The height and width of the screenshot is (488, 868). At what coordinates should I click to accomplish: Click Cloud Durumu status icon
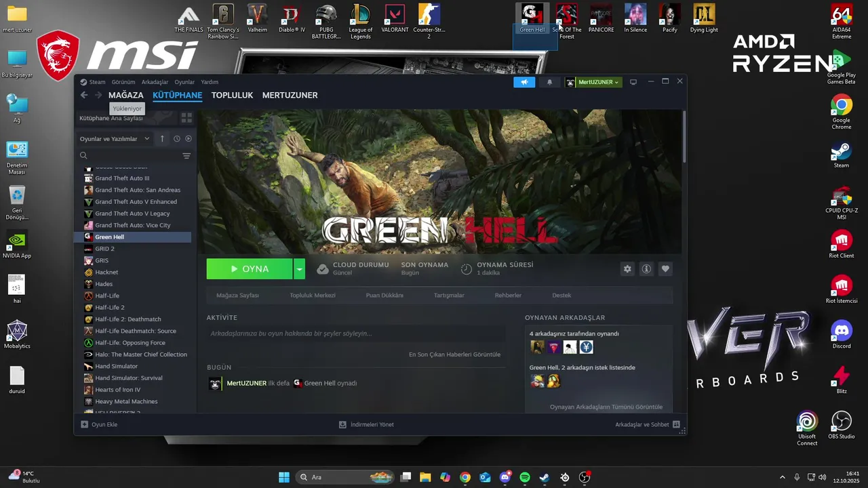pos(323,269)
